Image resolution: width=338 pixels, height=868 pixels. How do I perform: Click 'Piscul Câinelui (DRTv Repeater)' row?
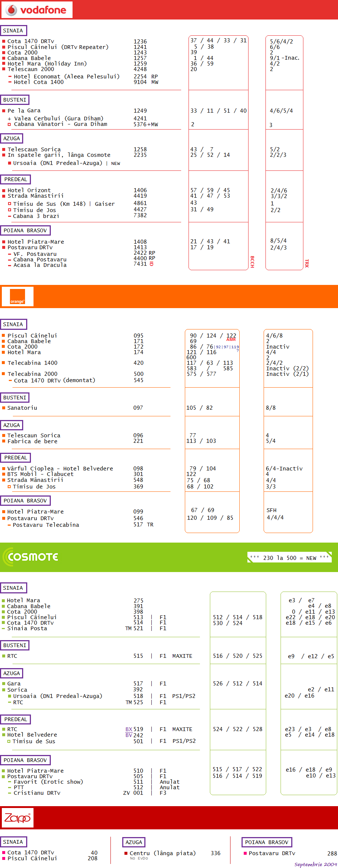click(58, 47)
